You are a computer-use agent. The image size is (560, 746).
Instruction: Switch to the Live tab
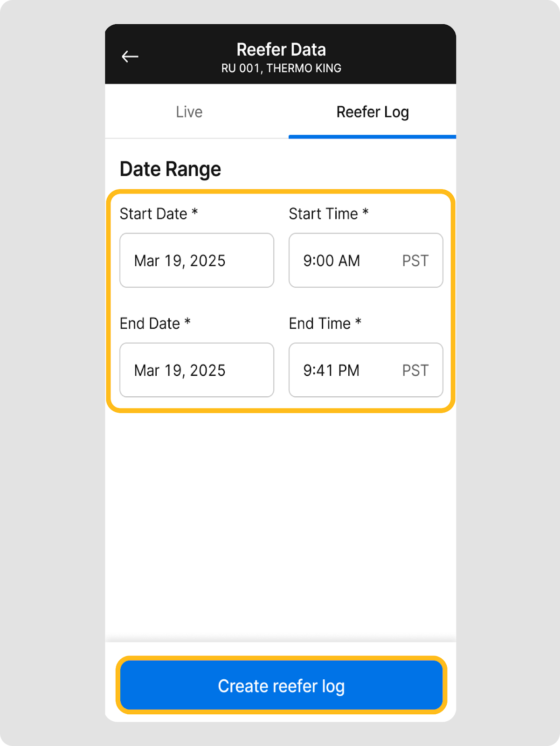point(189,112)
